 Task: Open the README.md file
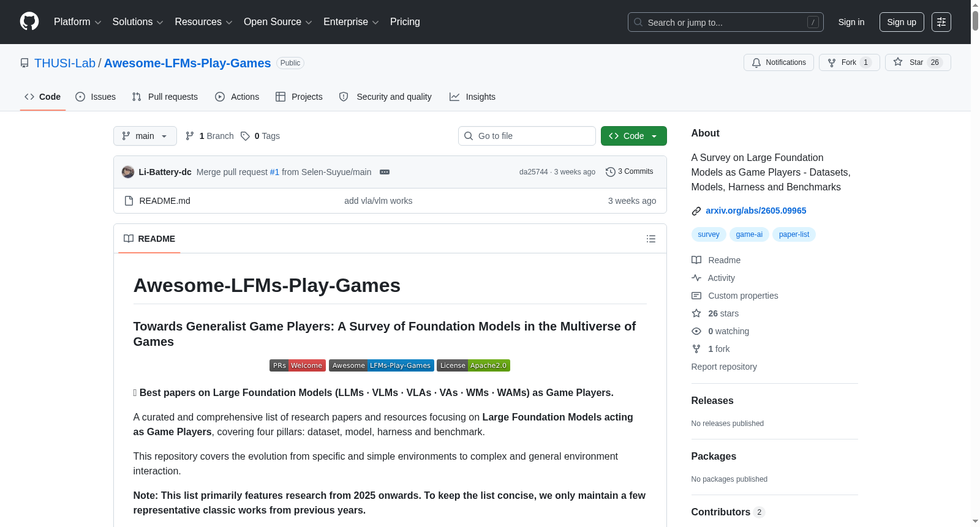click(x=165, y=201)
